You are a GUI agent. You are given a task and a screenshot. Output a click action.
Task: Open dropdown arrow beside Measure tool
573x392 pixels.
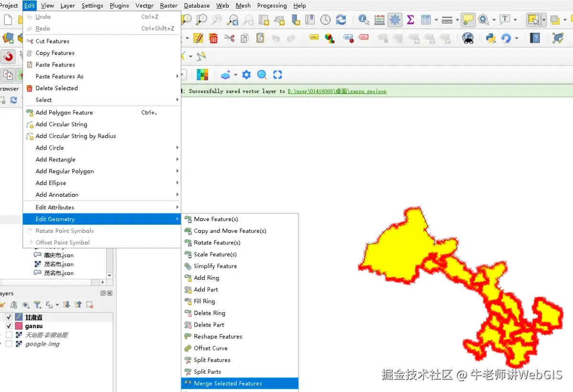point(457,20)
